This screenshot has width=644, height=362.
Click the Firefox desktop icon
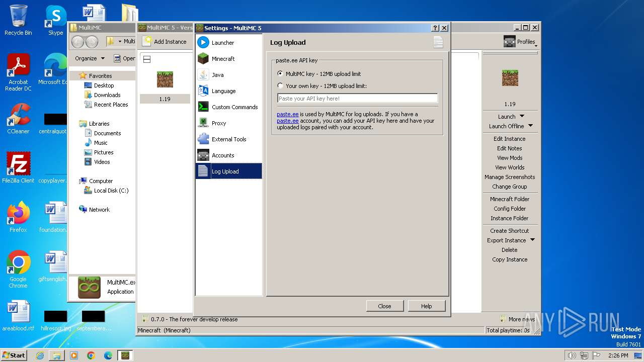[x=18, y=217]
